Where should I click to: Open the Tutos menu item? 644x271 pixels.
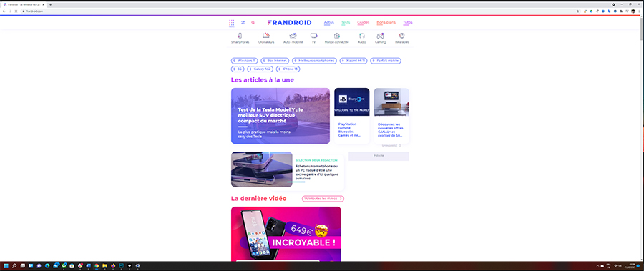[407, 23]
